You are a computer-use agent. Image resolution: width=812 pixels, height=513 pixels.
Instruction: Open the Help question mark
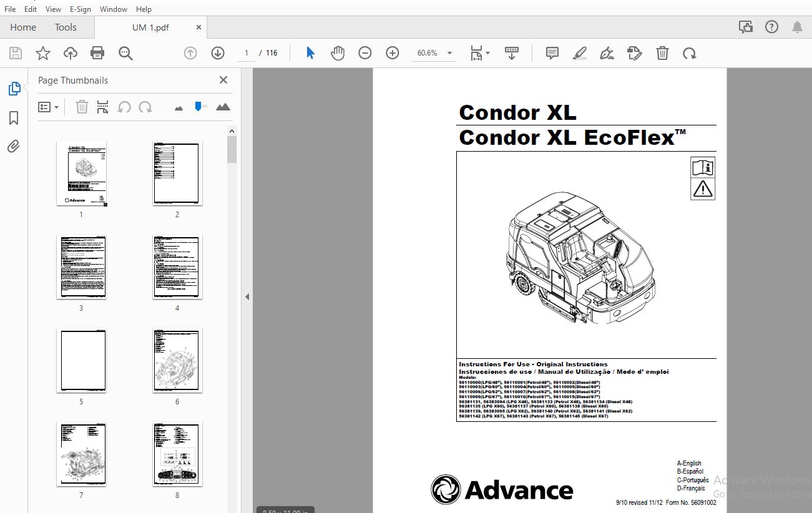[772, 27]
